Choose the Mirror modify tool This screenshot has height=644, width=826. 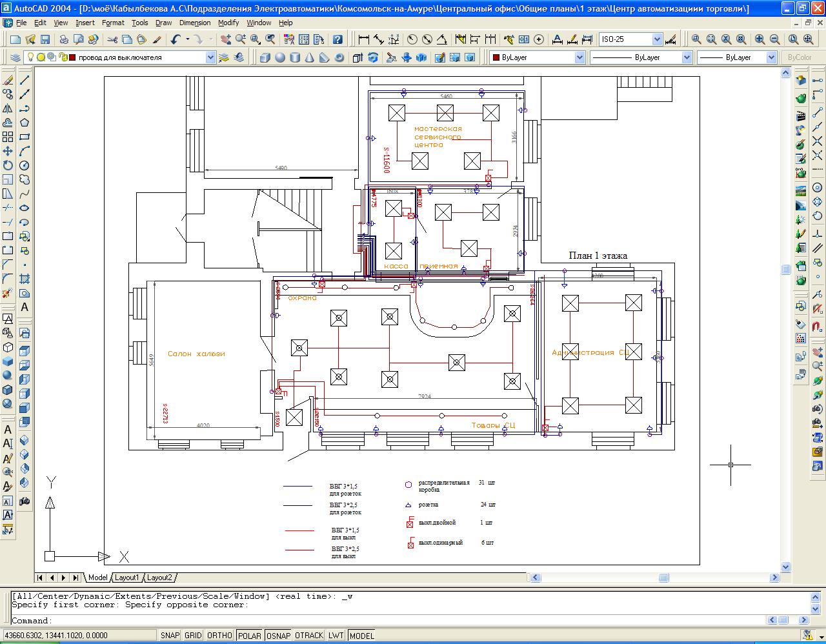click(8, 108)
